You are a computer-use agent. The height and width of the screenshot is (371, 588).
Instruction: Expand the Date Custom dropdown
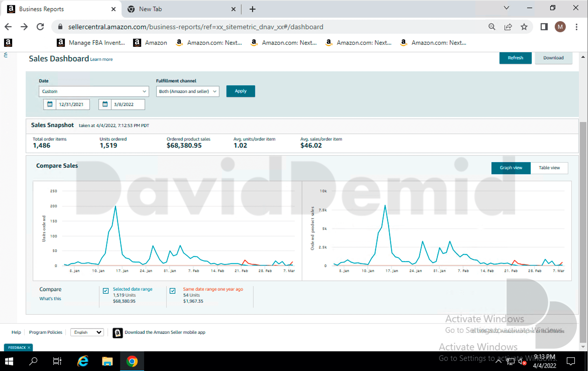pos(94,91)
